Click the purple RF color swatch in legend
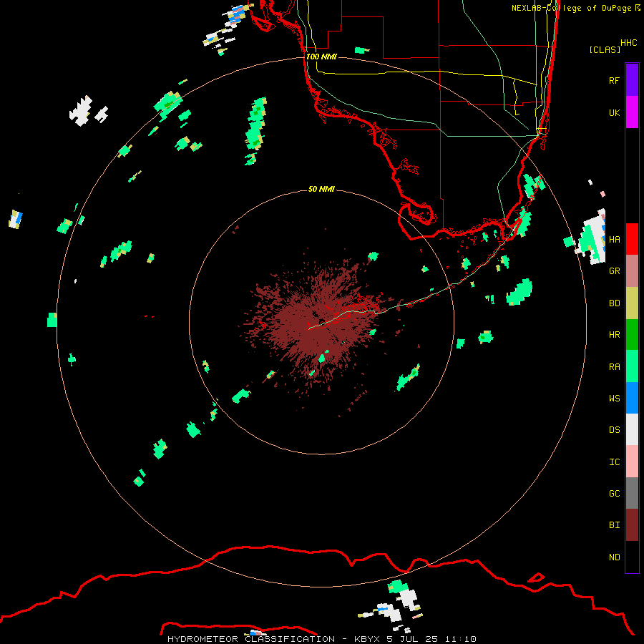This screenshot has height=644, width=644. (x=632, y=80)
